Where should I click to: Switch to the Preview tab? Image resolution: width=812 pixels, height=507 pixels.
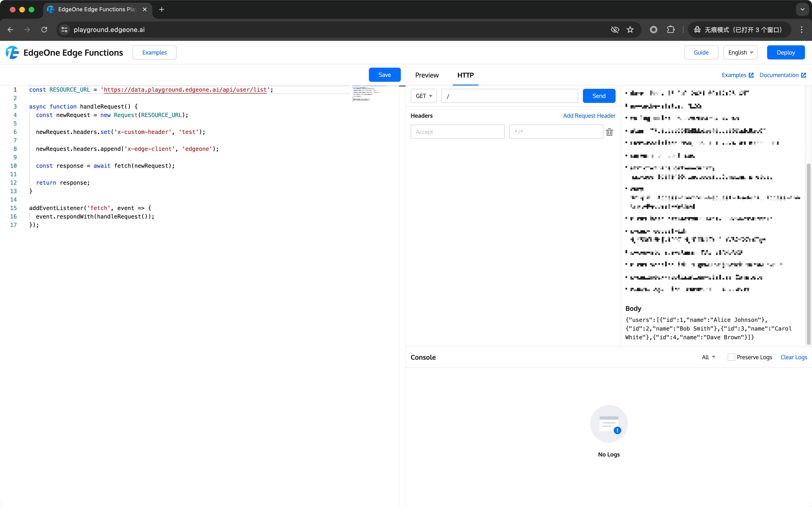(x=427, y=75)
